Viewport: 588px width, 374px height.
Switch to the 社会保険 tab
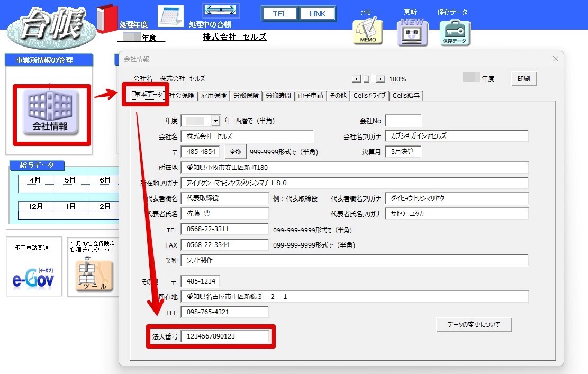182,96
